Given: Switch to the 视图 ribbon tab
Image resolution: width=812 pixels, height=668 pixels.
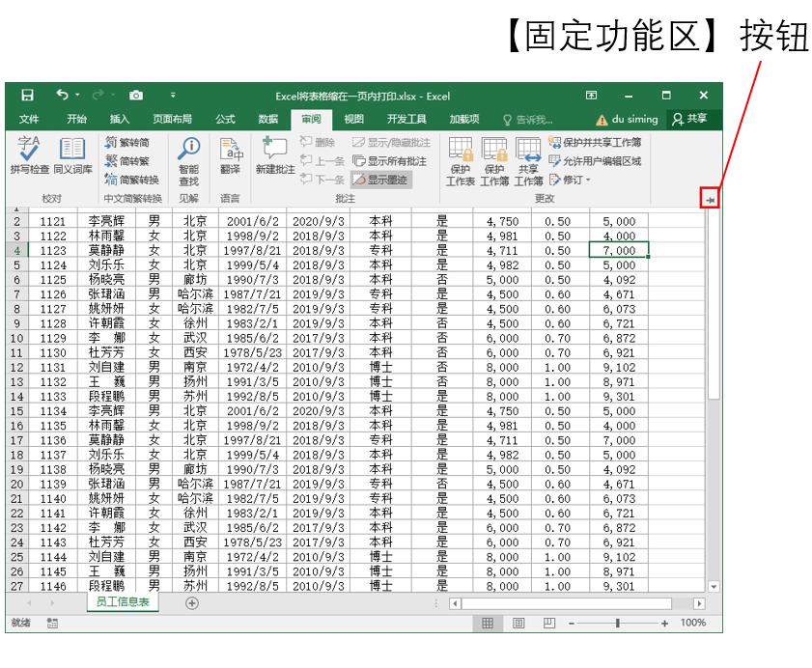Looking at the screenshot, I should pos(355,120).
